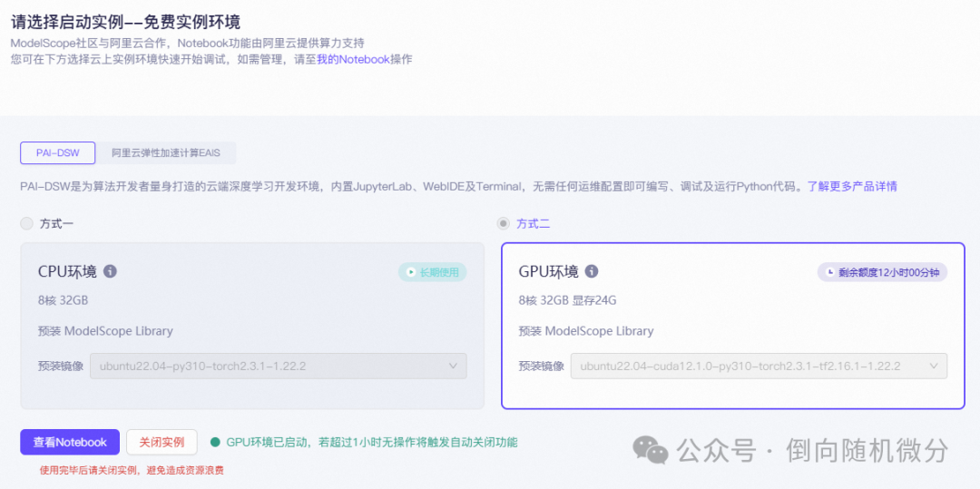This screenshot has height=489, width=980.
Task: Click the CPU环境 card heading
Action: click(67, 271)
